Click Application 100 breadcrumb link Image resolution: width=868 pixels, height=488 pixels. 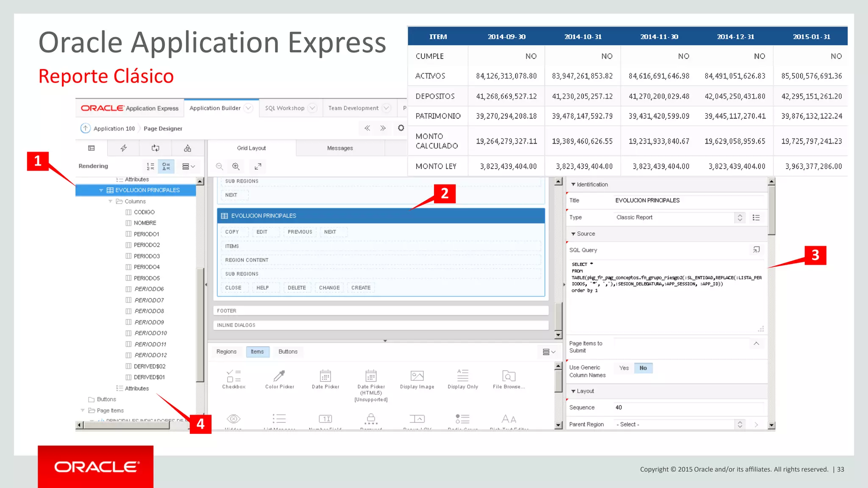pyautogui.click(x=114, y=128)
